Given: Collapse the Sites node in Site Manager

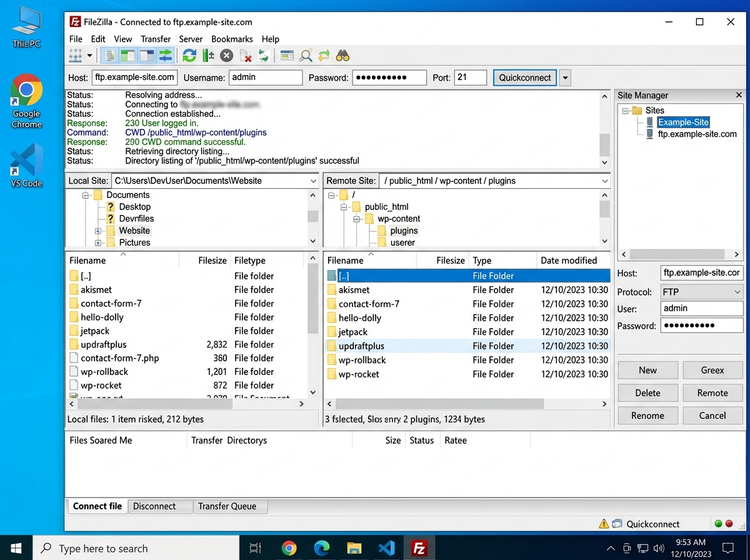Looking at the screenshot, I should [x=625, y=111].
